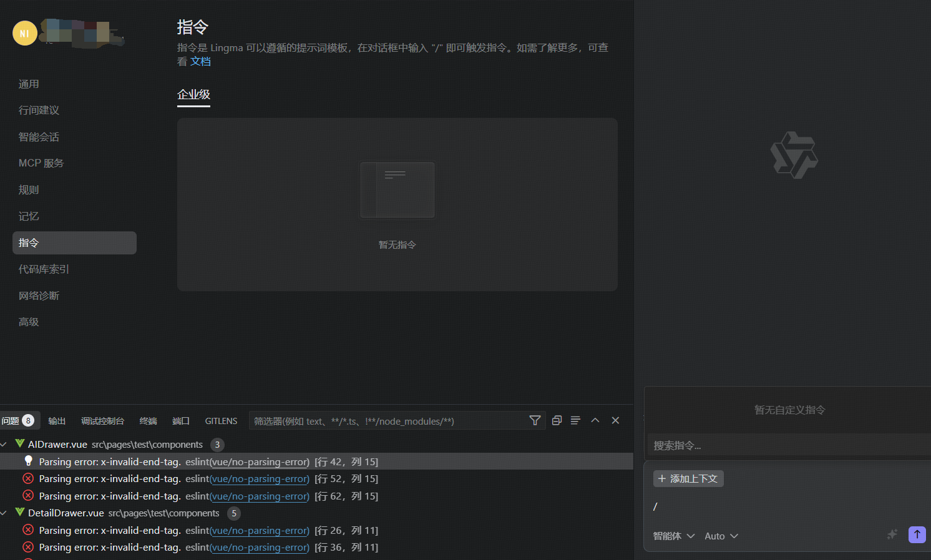This screenshot has width=931, height=560.
Task: Open the 调试控制台 panel tab
Action: point(102,421)
